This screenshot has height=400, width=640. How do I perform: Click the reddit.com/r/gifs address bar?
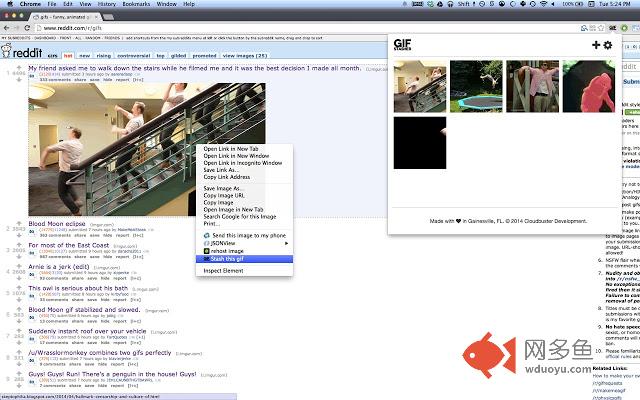(306, 28)
